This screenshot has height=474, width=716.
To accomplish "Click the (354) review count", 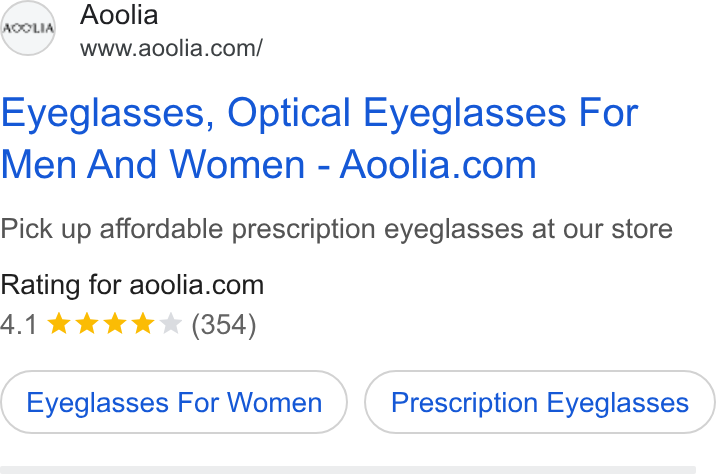I will [x=224, y=325].
